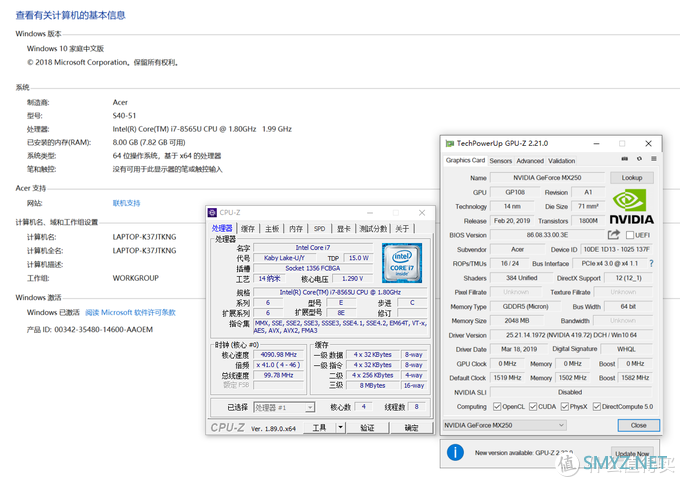Click the Close button in GPU-Z
The height and width of the screenshot is (482, 680).
coord(638,425)
